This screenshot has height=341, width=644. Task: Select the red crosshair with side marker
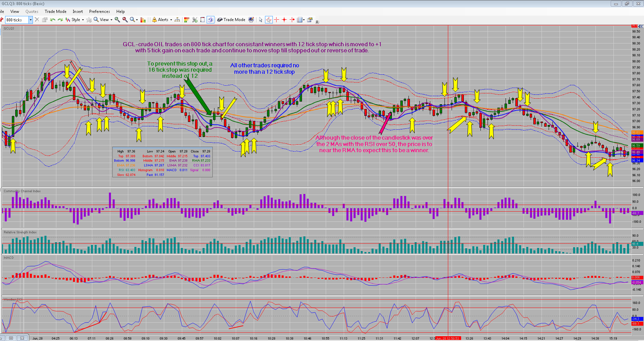(292, 20)
